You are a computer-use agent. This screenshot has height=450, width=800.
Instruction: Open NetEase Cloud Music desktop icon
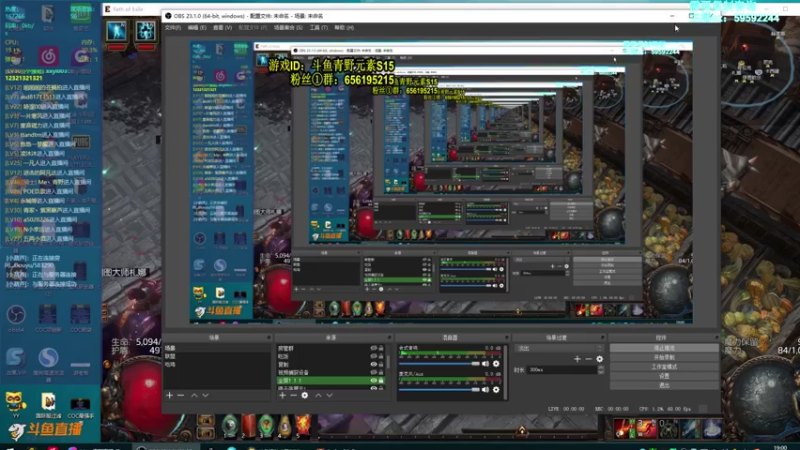pos(48,56)
